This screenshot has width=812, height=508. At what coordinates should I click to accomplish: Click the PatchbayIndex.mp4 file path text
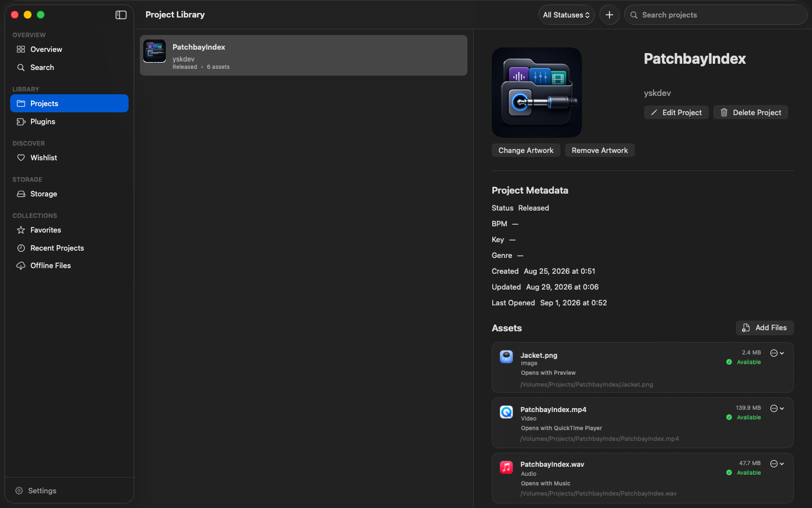(599, 439)
